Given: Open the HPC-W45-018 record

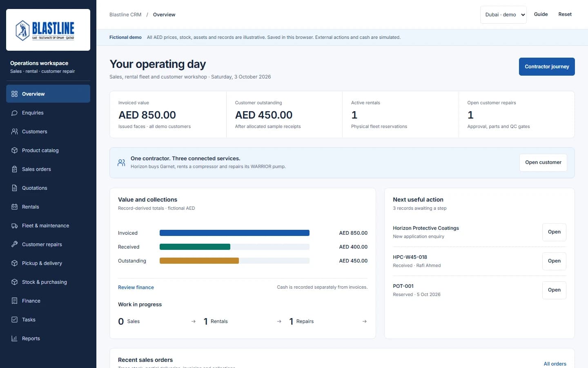Looking at the screenshot, I should (x=554, y=261).
